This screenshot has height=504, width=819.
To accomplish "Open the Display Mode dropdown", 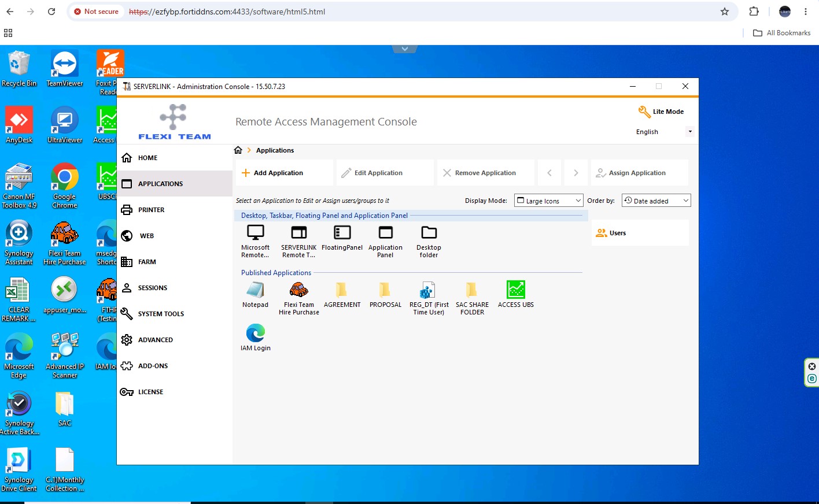I will pyautogui.click(x=549, y=201).
